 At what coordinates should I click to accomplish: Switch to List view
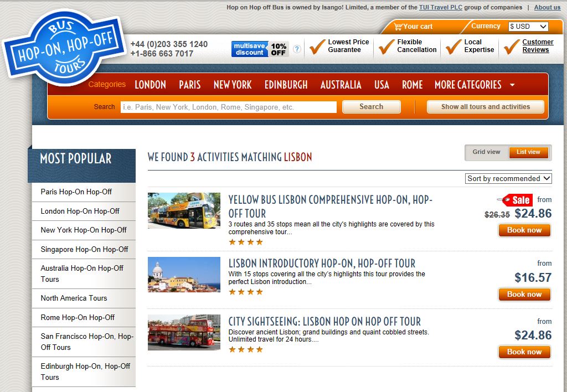[x=528, y=152]
